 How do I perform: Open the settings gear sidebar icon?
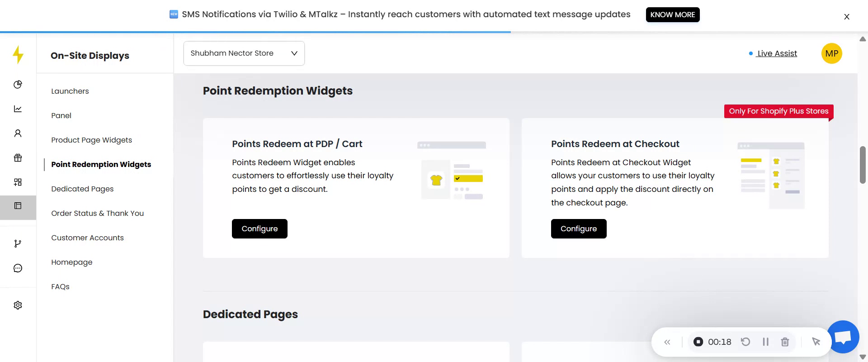[x=18, y=305]
